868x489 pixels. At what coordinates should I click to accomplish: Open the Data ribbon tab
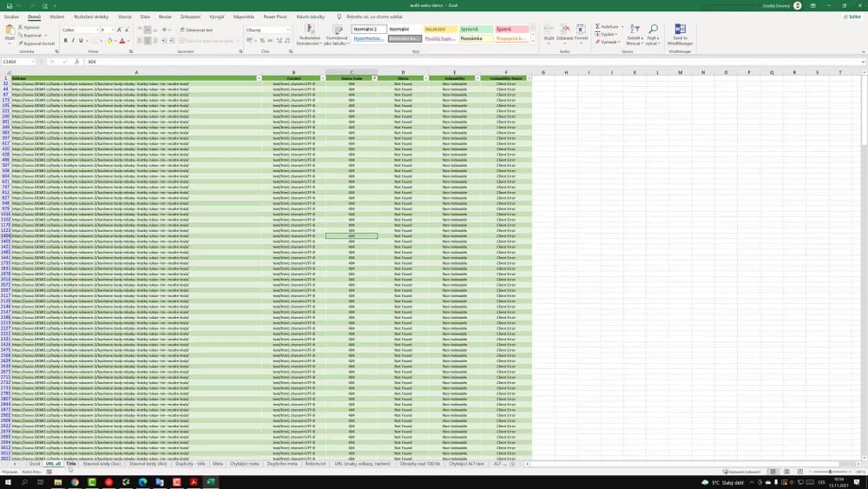point(145,17)
